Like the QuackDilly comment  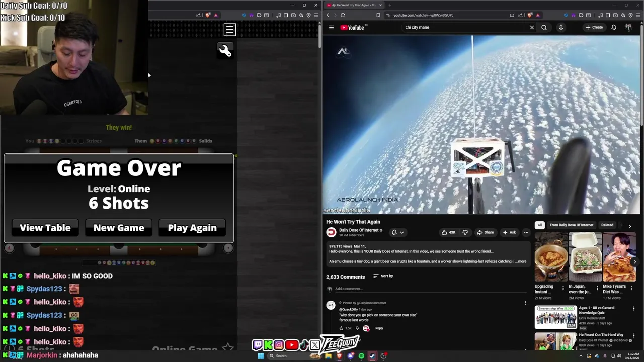342,328
